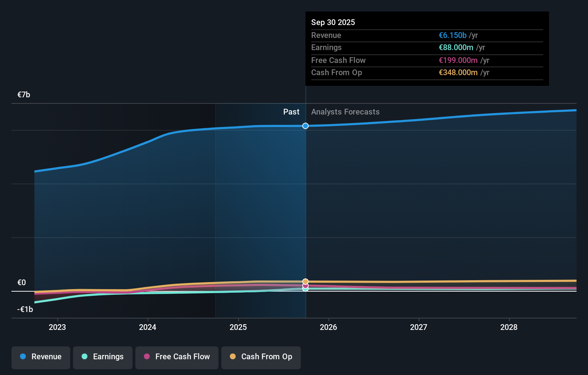The image size is (588, 375).
Task: Click the yellow Cash From Op legend dot
Action: click(x=233, y=356)
